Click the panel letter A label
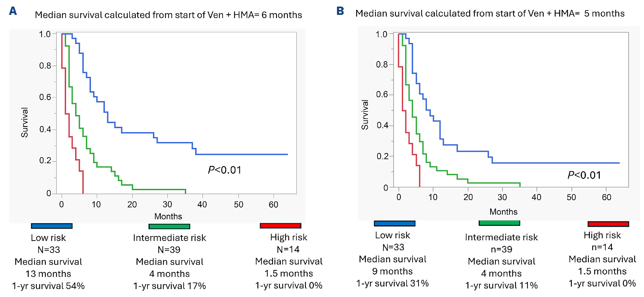This screenshot has height=297, width=644. coord(13,11)
